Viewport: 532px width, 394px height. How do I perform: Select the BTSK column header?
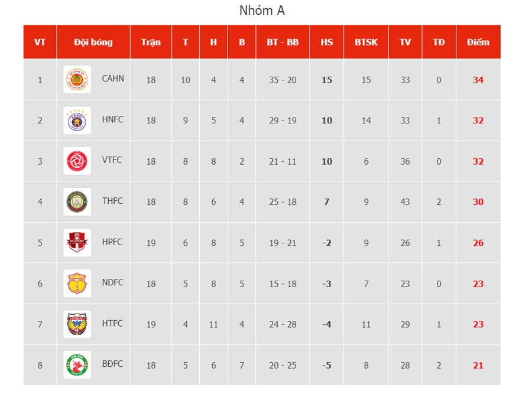pos(366,42)
